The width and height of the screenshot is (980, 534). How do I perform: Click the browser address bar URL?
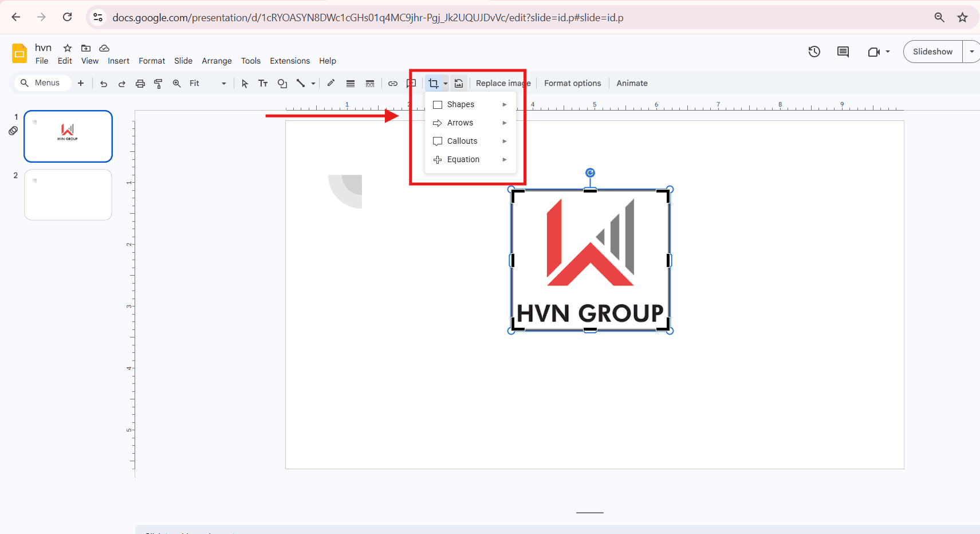tap(368, 18)
